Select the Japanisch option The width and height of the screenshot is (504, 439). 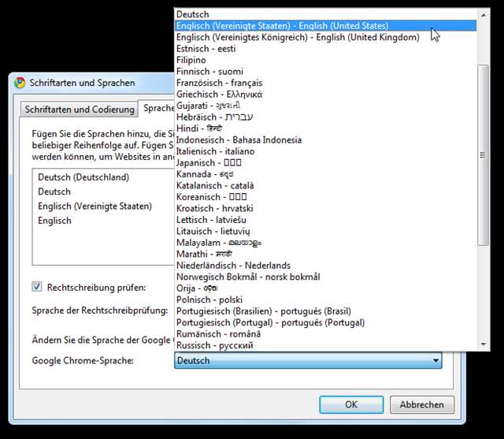(x=325, y=162)
